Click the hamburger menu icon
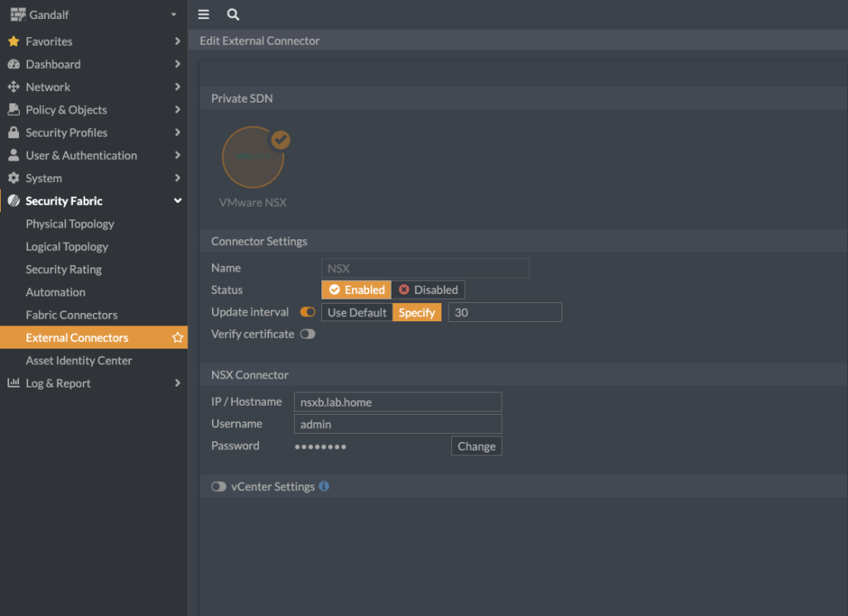Viewport: 848px width, 616px height. pyautogui.click(x=204, y=15)
